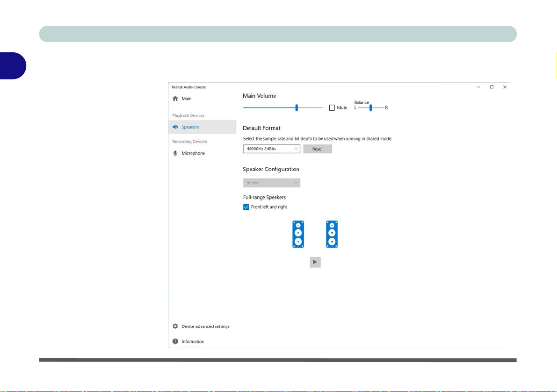
Task: Click the Reset button
Action: (x=318, y=149)
